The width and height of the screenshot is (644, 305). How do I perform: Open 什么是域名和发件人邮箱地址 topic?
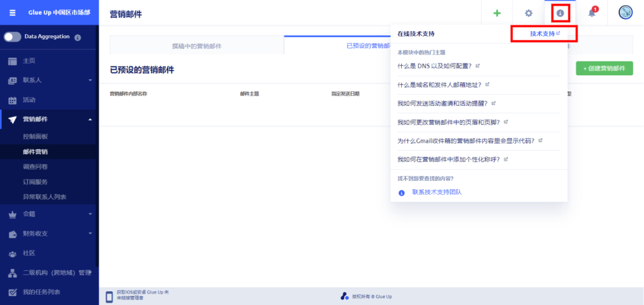pyautogui.click(x=439, y=85)
